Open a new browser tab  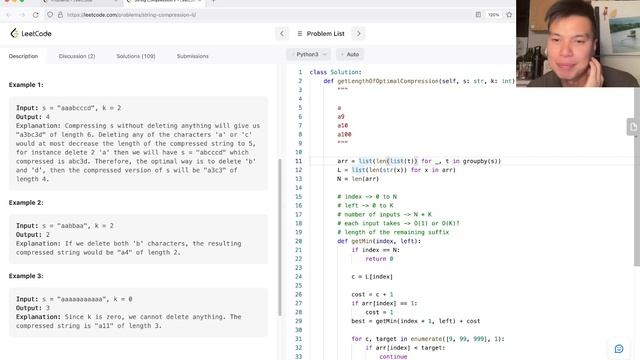pyautogui.click(x=213, y=2)
